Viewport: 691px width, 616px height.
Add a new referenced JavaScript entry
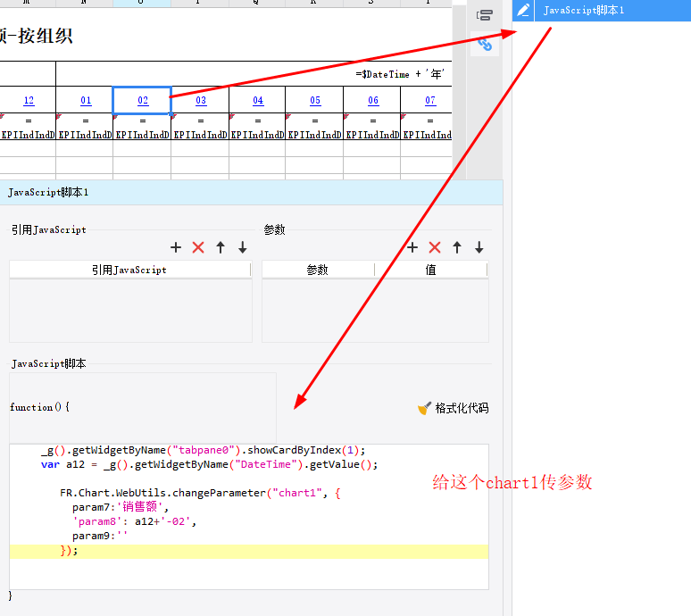point(176,247)
